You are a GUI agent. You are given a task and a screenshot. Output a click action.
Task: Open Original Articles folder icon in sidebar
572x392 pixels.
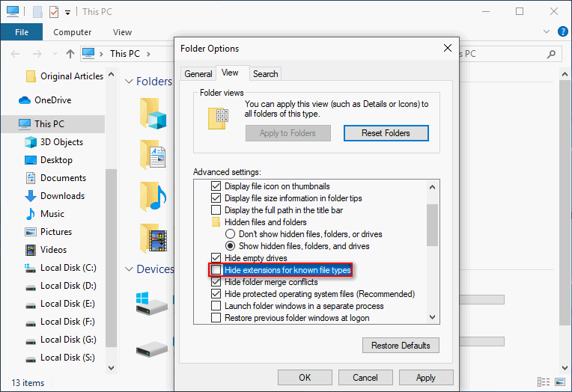click(x=31, y=76)
